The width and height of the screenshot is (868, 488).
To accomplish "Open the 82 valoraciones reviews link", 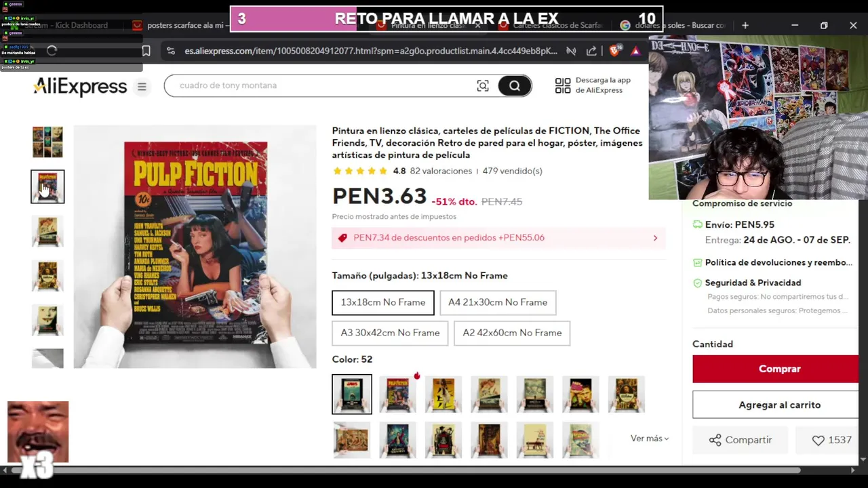I will [x=441, y=171].
